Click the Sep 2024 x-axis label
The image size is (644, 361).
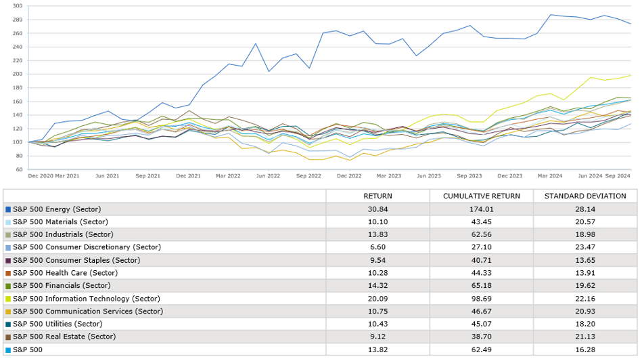click(x=618, y=175)
